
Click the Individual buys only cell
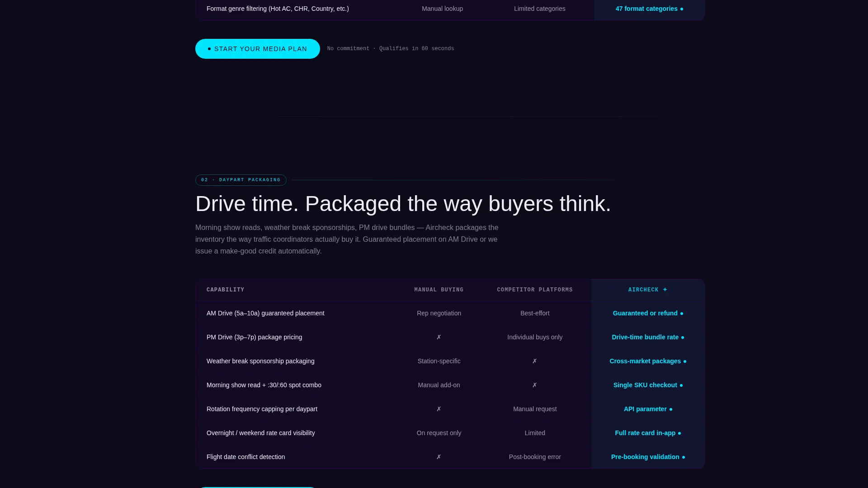535,337
